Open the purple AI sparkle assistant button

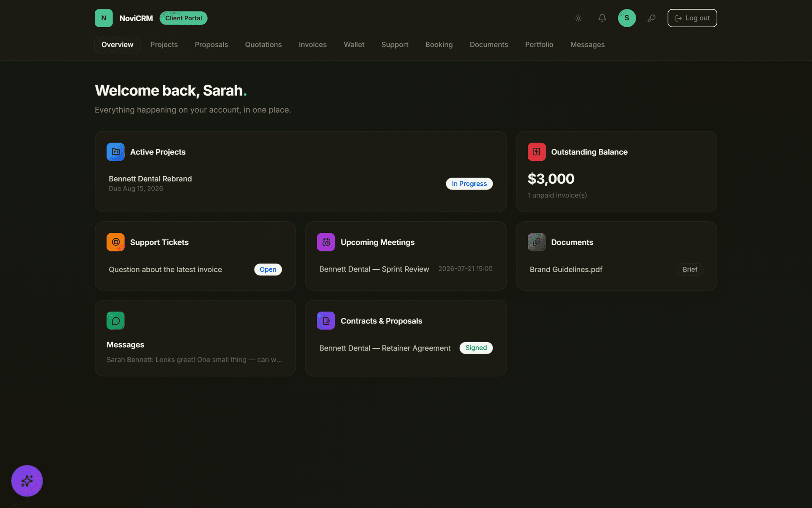27,481
